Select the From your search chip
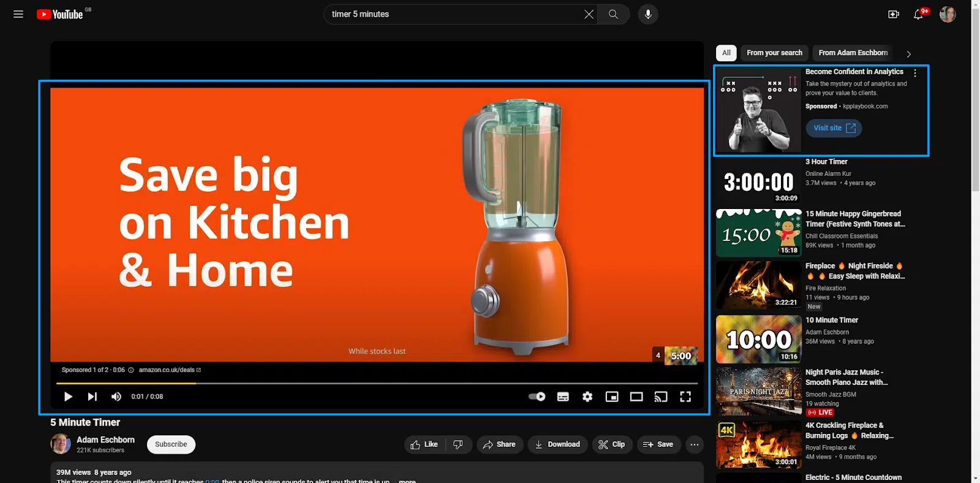Image resolution: width=980 pixels, height=483 pixels. (774, 53)
